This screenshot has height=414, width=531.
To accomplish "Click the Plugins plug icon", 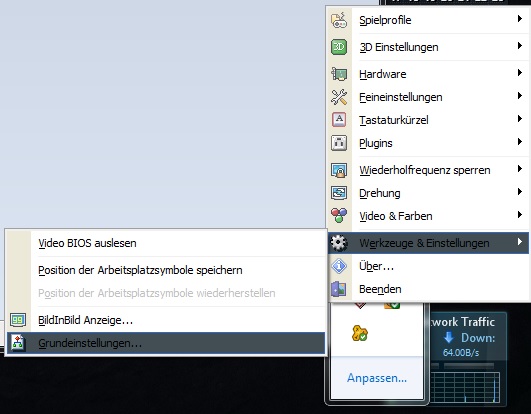I will coord(339,143).
